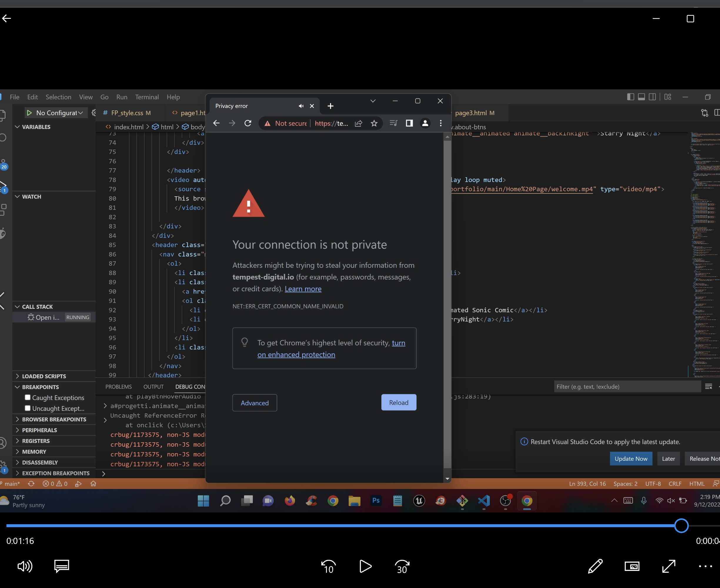Open the Terminal menu in VS Code
Image resolution: width=720 pixels, height=588 pixels.
coord(147,97)
